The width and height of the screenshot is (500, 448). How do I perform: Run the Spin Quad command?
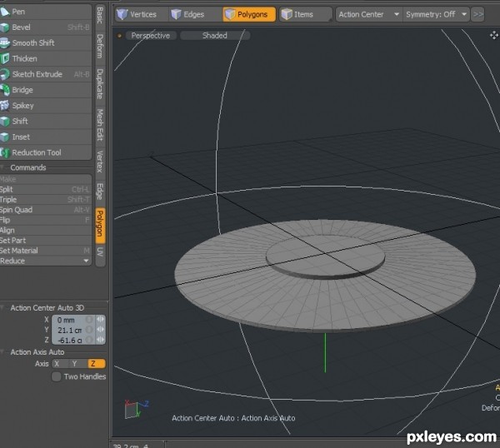pyautogui.click(x=46, y=210)
